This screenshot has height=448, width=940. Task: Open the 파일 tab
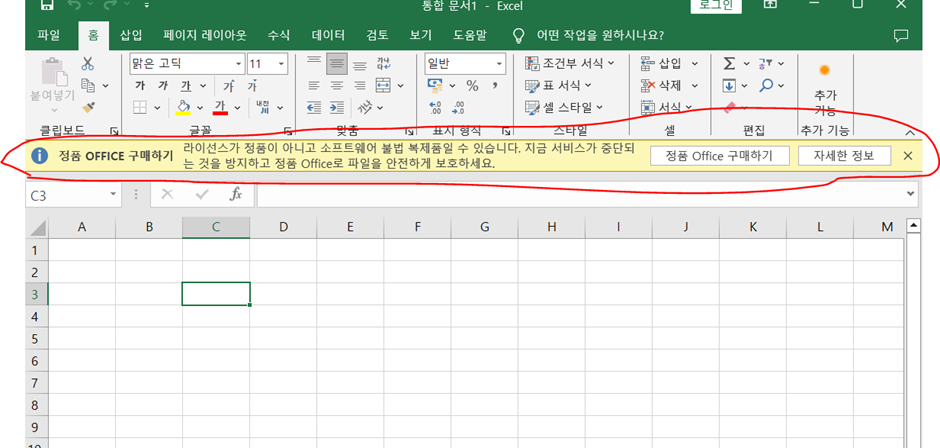49,35
